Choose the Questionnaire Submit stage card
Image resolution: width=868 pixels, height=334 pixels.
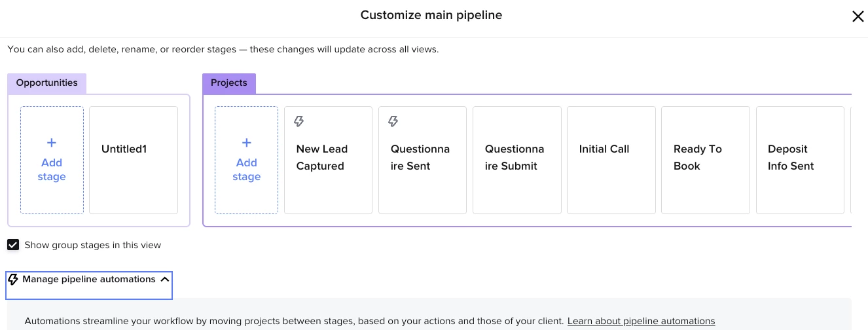tap(517, 160)
